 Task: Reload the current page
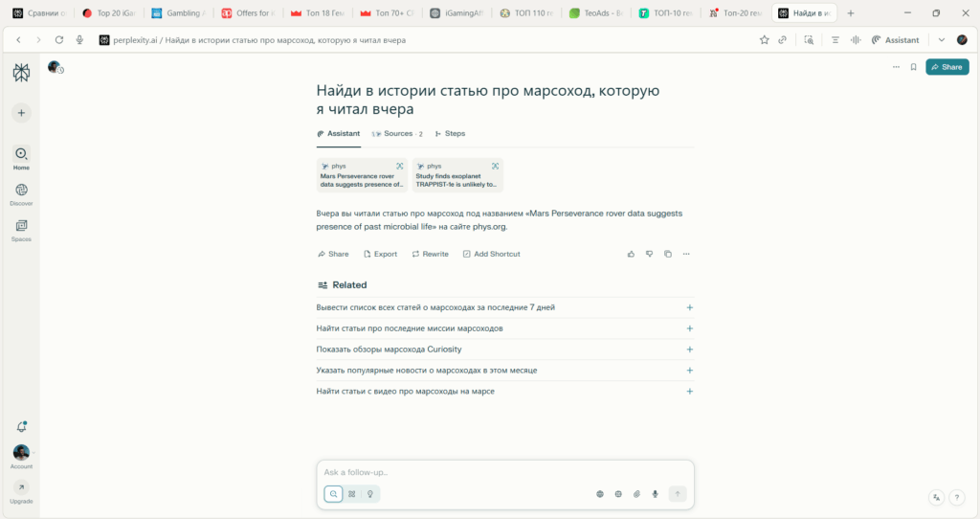58,40
